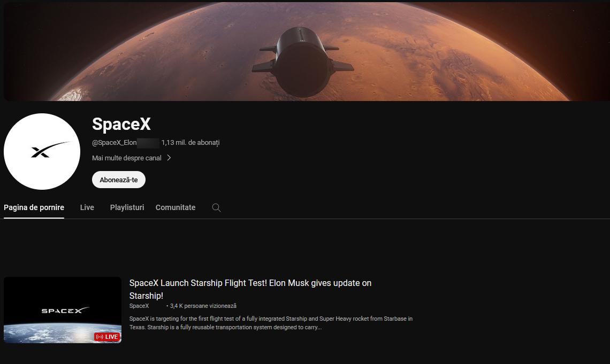610x364 pixels.
Task: Click the 1,13 mil. de abonați count
Action: (x=190, y=143)
